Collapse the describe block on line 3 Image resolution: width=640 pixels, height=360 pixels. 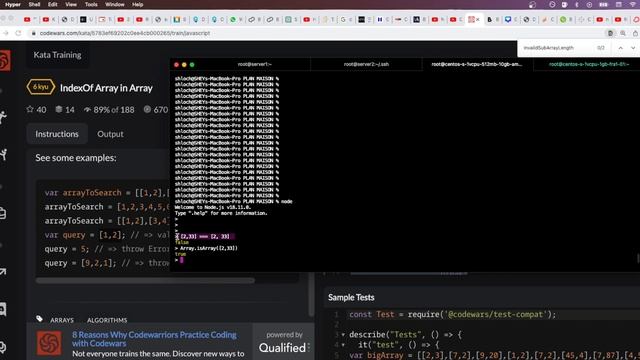pos(343,335)
